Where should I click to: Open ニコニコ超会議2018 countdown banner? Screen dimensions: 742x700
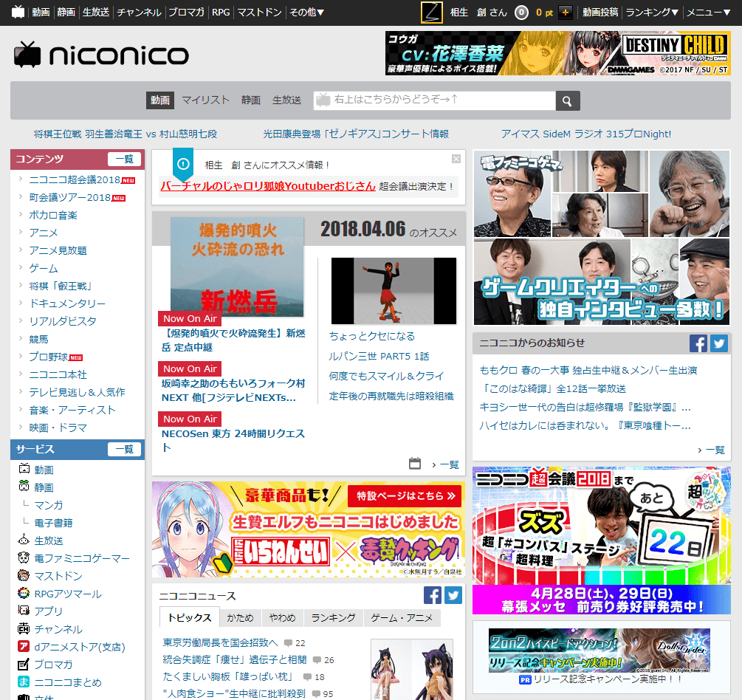[x=602, y=541]
